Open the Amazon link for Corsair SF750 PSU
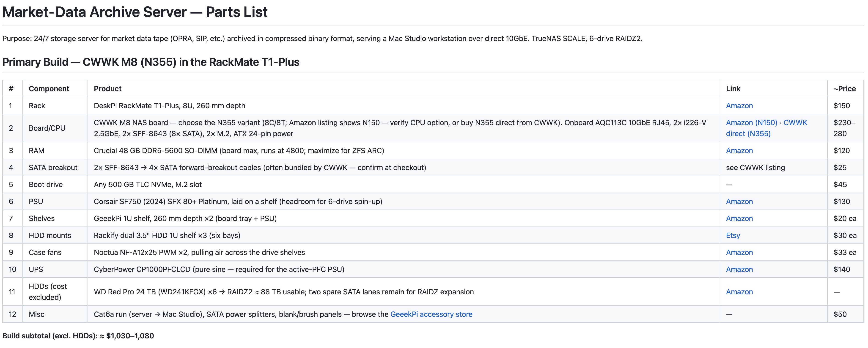Viewport: 868px width, 348px height. [x=739, y=201]
